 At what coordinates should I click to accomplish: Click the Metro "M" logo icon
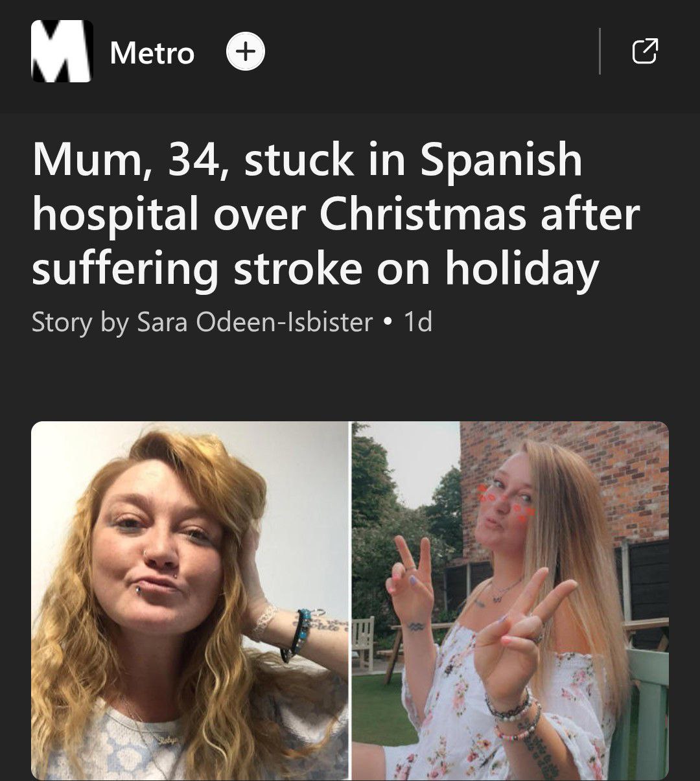62,51
